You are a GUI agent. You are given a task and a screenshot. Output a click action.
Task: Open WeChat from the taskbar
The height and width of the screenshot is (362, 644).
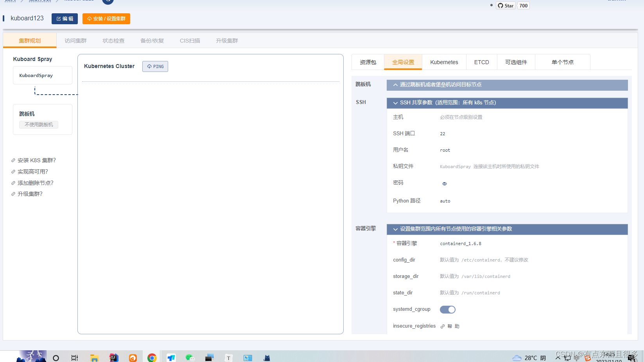pos(190,358)
